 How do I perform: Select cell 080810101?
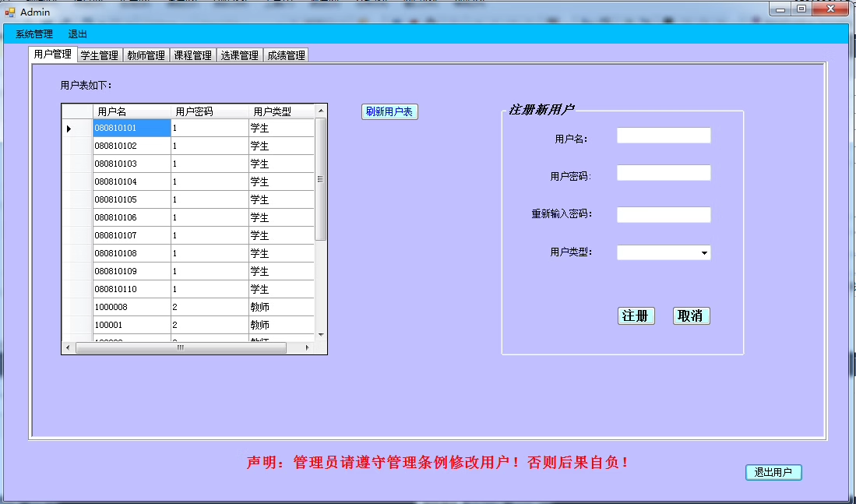coord(132,128)
